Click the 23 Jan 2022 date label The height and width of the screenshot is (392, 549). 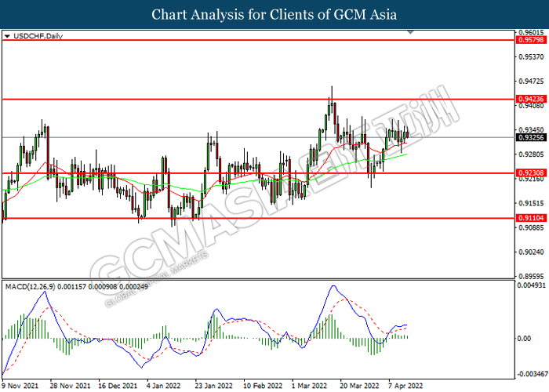[213, 386]
